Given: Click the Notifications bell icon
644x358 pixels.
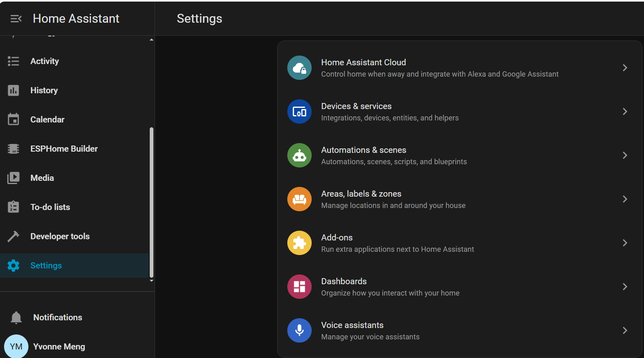Looking at the screenshot, I should click(16, 317).
